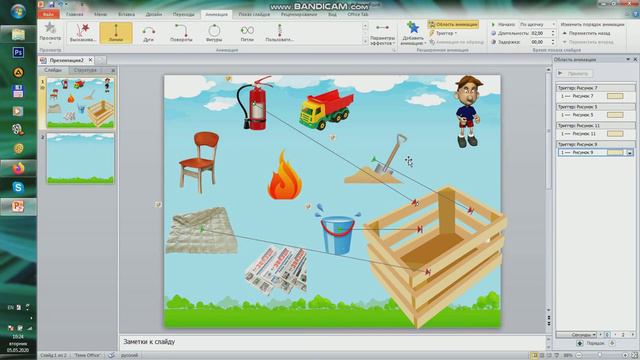Select the 'Рисунок 5' animation entry
This screenshot has width=640, height=360.
click(596, 115)
